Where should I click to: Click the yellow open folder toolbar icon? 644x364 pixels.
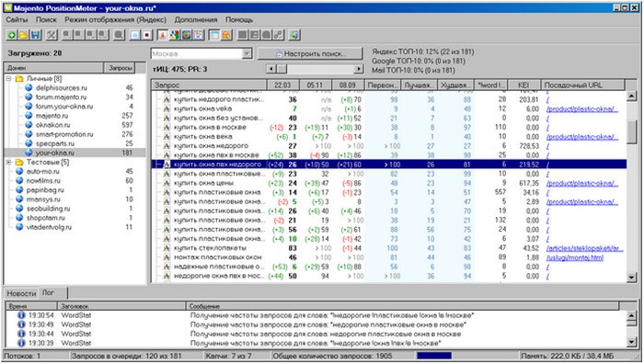(x=23, y=35)
